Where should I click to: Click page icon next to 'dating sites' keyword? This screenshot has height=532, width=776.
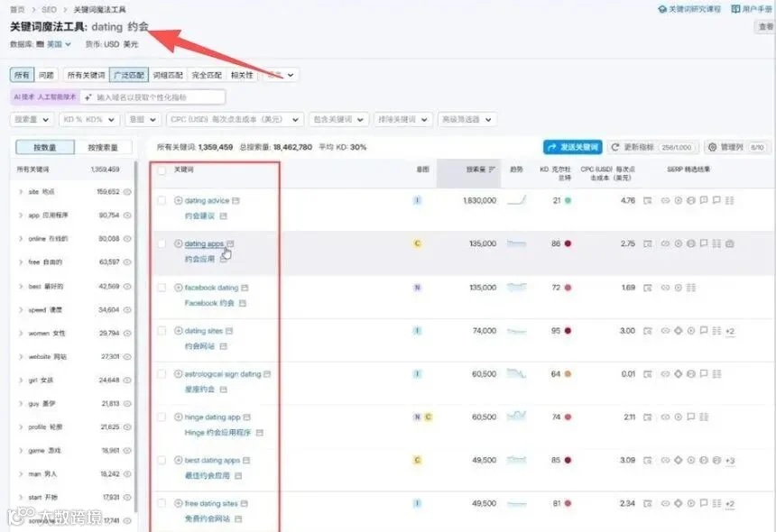[x=229, y=330]
